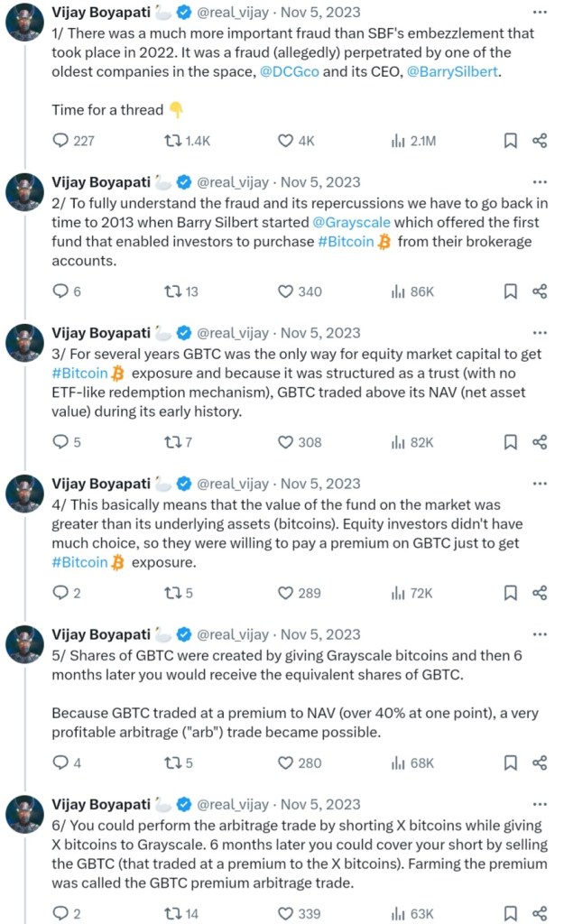Bookmark the first tweet in thread

510,141
